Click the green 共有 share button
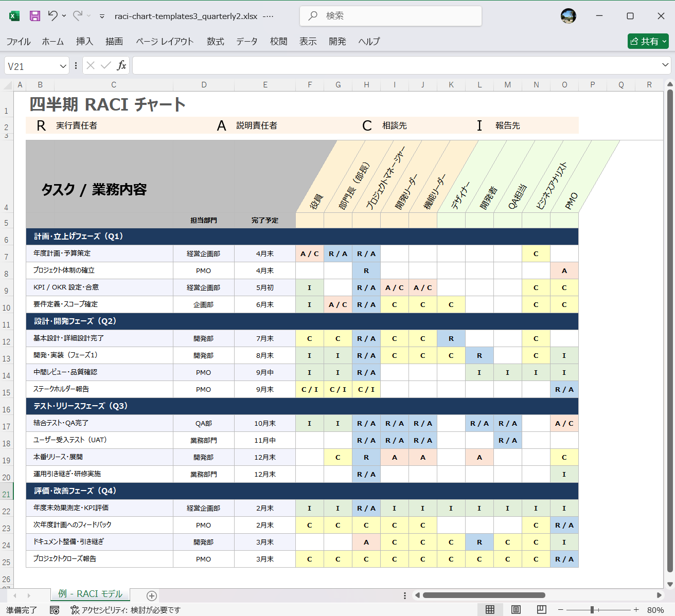 pos(648,41)
